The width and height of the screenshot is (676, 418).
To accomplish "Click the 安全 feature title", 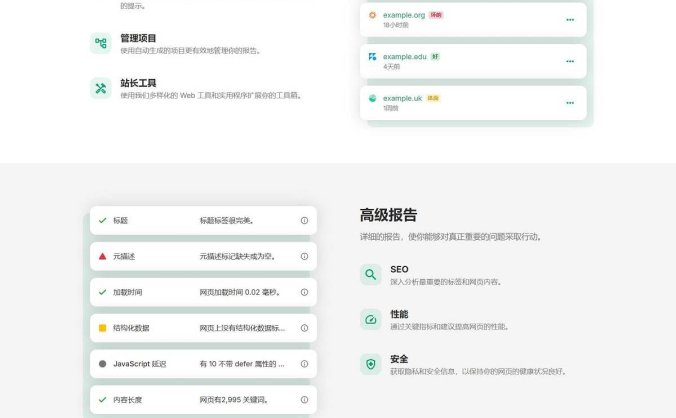I will [x=399, y=359].
